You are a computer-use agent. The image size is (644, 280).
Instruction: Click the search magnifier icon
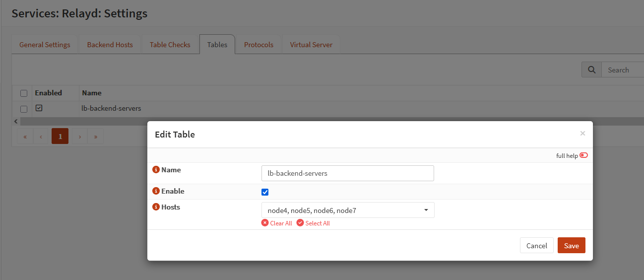591,70
